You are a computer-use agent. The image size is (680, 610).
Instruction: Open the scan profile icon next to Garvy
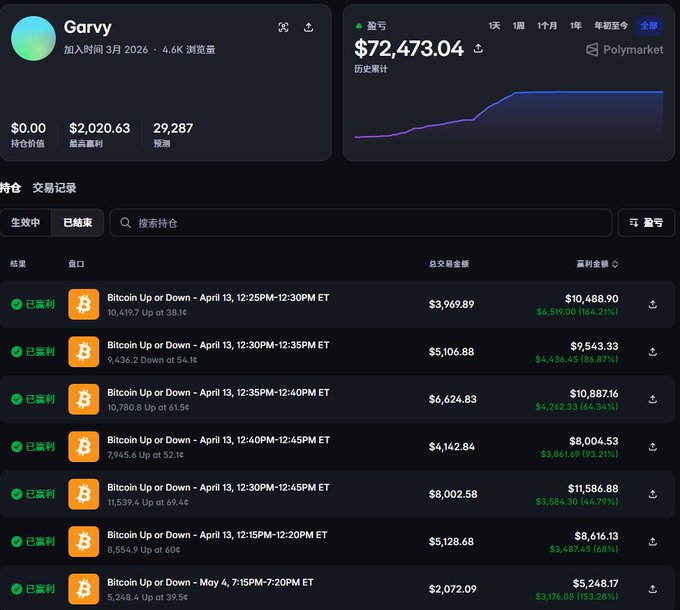[283, 27]
